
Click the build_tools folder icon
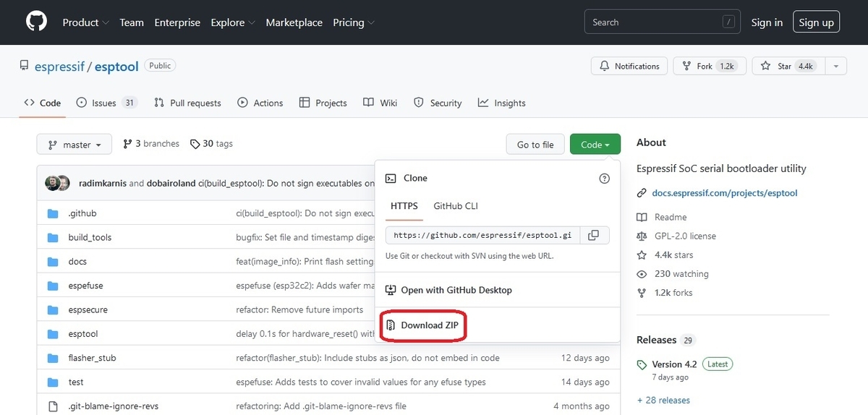(x=53, y=237)
